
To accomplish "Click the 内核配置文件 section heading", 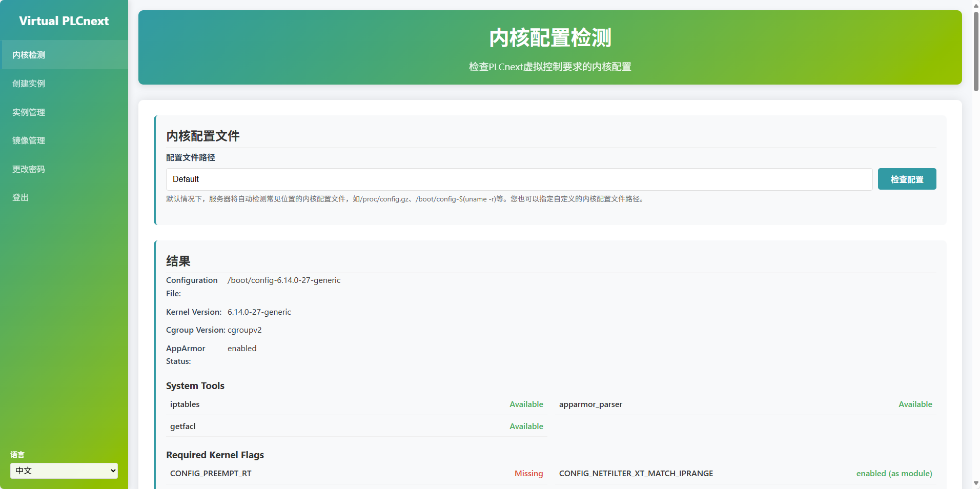I will (203, 136).
